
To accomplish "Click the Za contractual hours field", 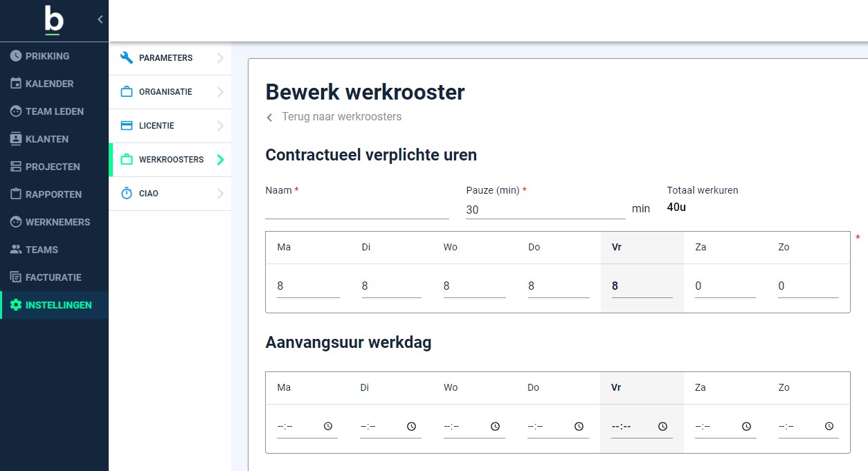I will pyautogui.click(x=725, y=286).
